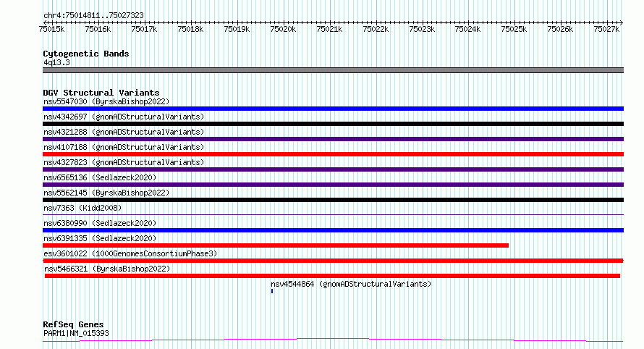
Task: Select the red nsv5466321 variant bar
Action: pos(332,277)
